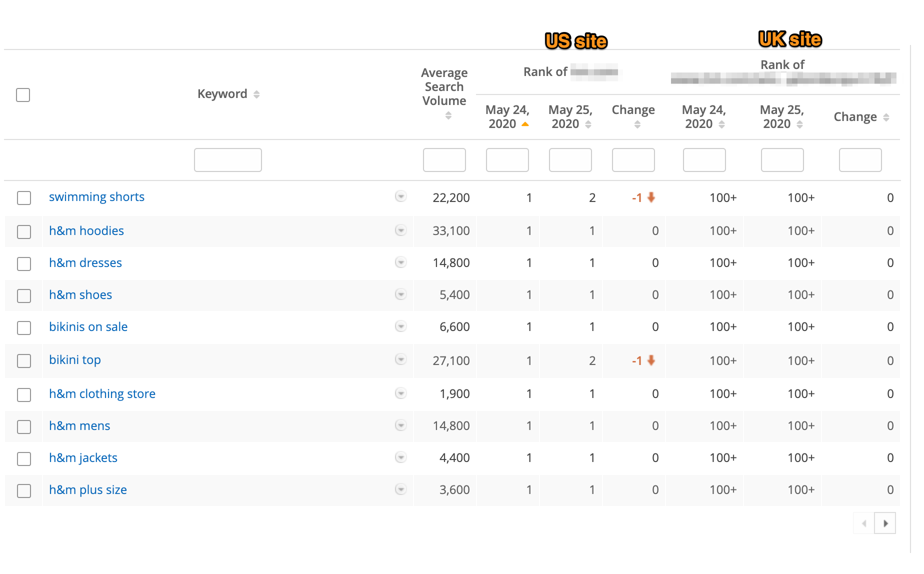Click US May 24 rank filter box
This screenshot has height=574, width=924.
(x=507, y=160)
